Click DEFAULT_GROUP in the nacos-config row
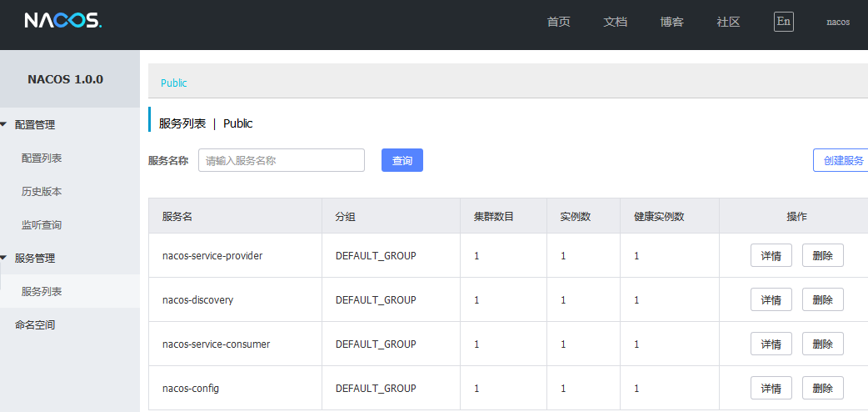Viewport: 868px width, 412px height. (x=376, y=388)
